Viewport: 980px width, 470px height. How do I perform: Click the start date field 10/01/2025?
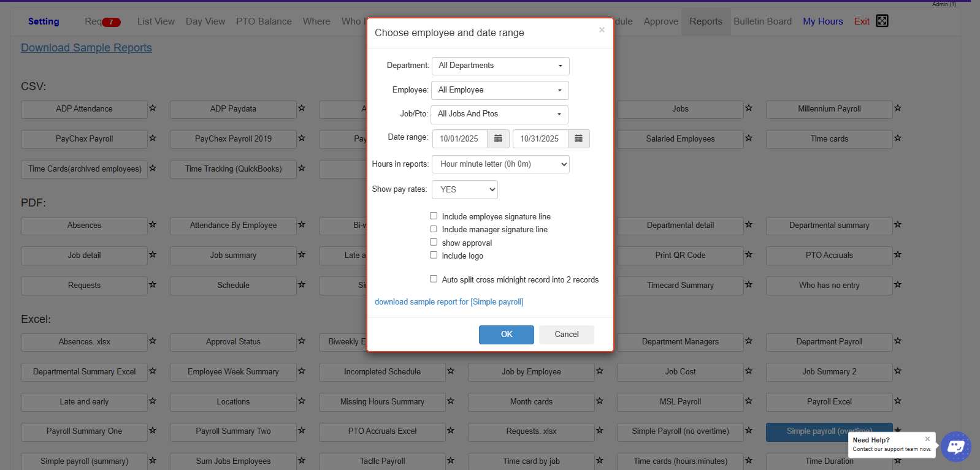click(x=459, y=139)
